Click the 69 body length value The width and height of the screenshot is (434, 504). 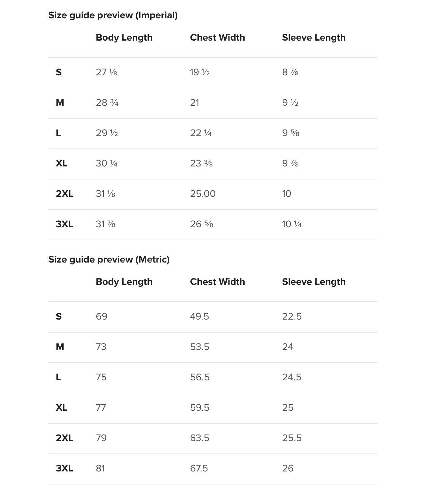point(101,316)
